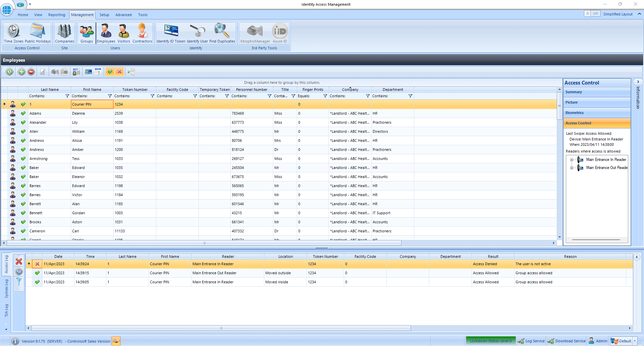Open the Department filter condition funnel
Viewport: 644px width, 346px height.
[x=410, y=96]
